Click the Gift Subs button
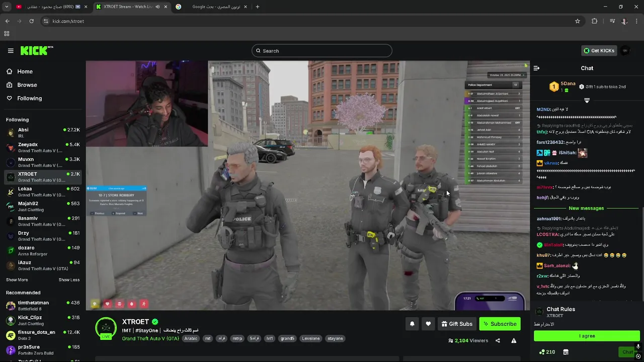This screenshot has width=644, height=362. click(x=457, y=324)
